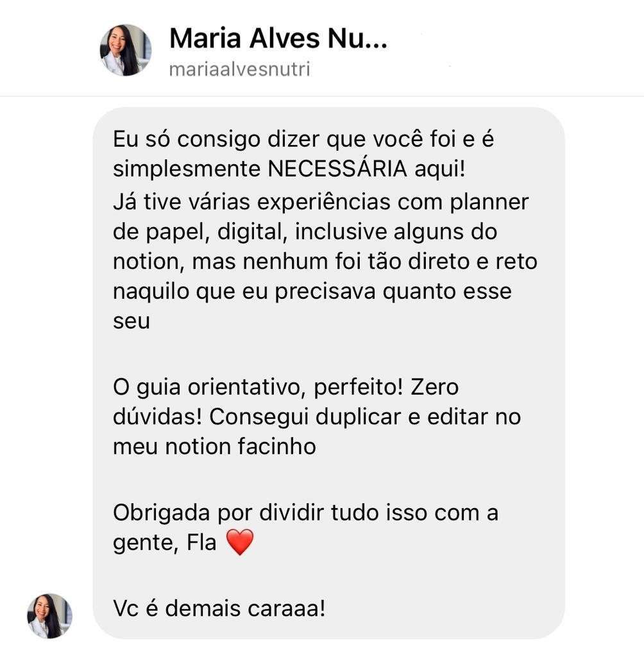This screenshot has width=644, height=657.
Task: Click the word "aqui!" in the first paragraph
Action: pyautogui.click(x=439, y=169)
